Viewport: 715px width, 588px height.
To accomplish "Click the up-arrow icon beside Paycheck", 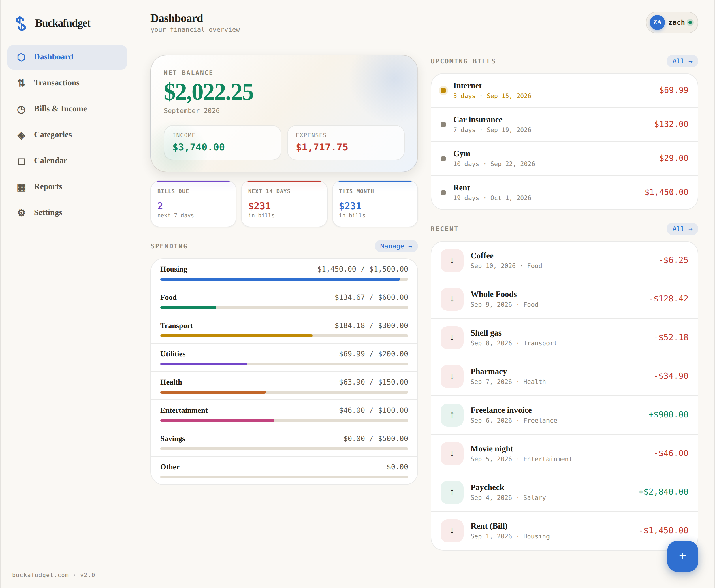I will point(452,492).
